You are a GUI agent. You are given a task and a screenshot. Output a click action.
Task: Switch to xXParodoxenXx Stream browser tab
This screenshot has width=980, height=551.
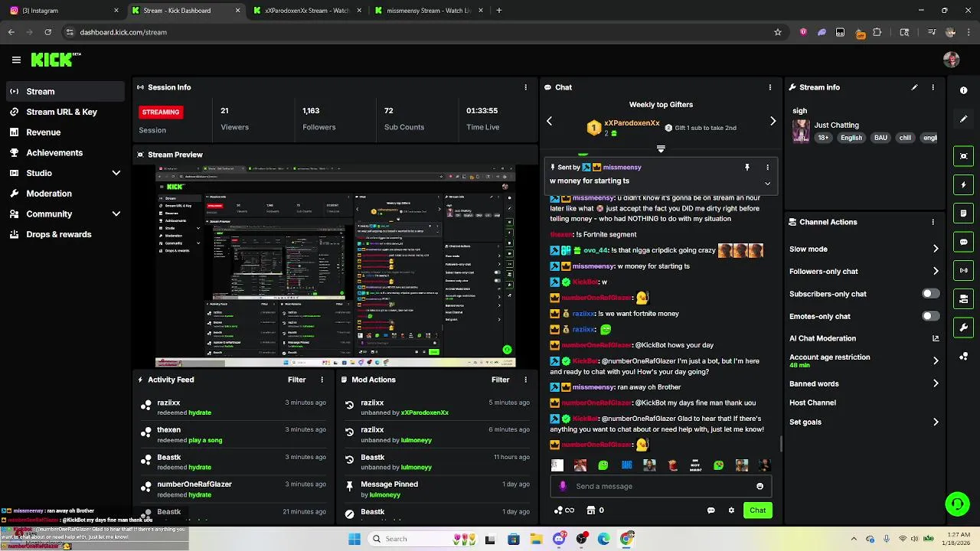(306, 11)
